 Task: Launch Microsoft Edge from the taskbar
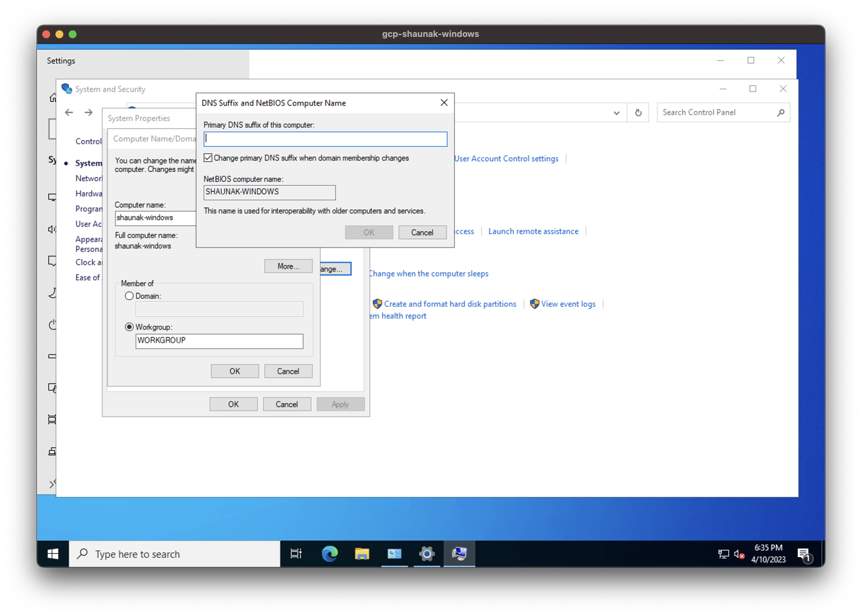329,554
